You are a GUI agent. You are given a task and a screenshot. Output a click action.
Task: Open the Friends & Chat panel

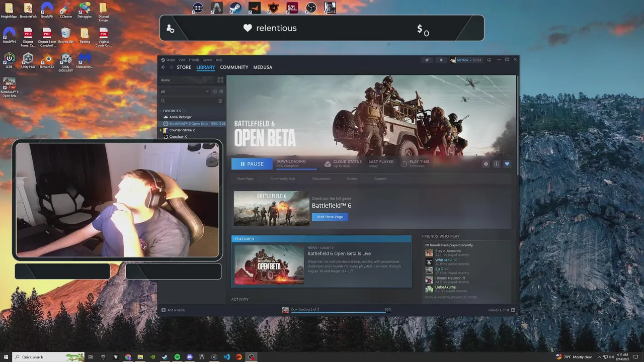[x=502, y=310]
